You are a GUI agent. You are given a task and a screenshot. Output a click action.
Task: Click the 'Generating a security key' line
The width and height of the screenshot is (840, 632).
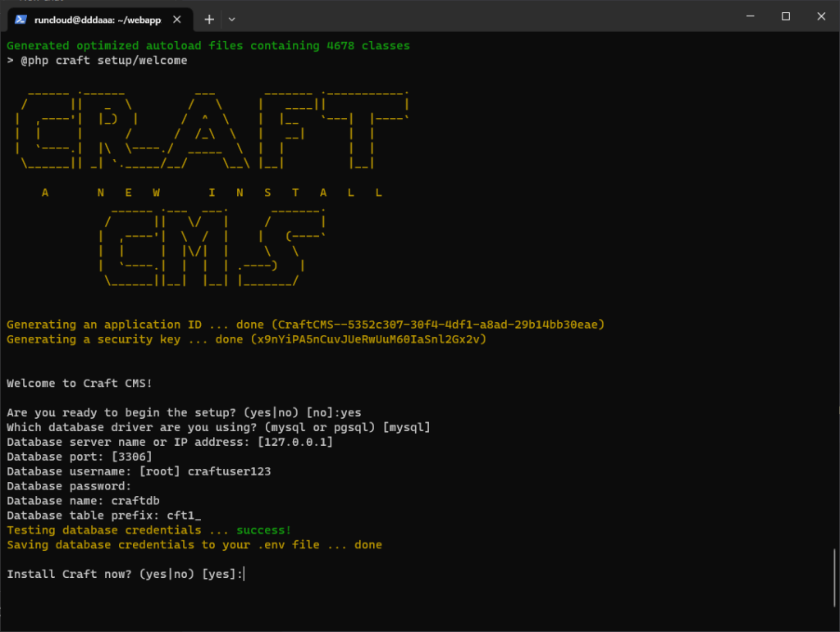pos(246,339)
